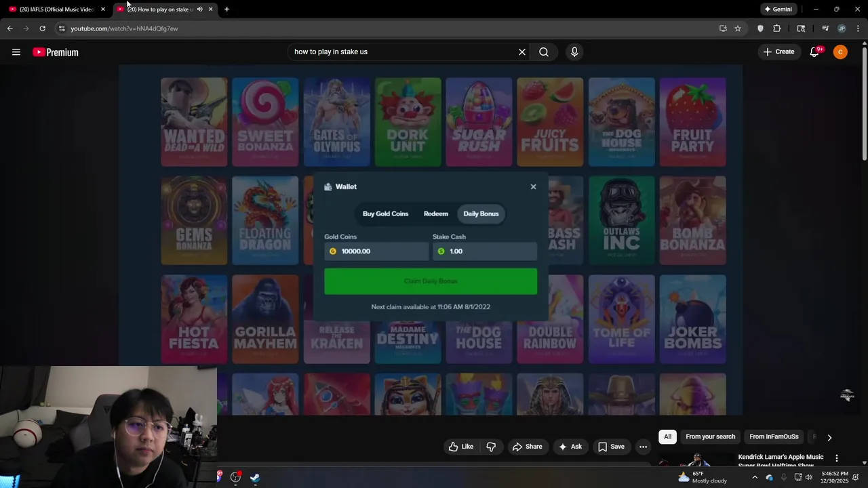
Task: Open the shield extension icon
Action: 760,28
